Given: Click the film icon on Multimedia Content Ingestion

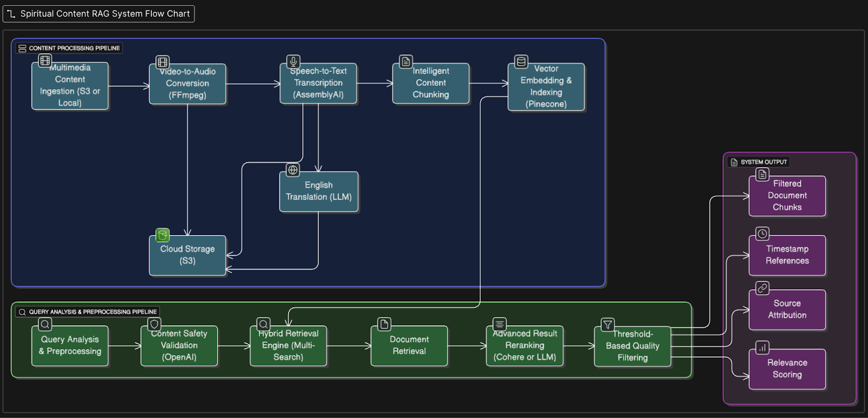Looking at the screenshot, I should [x=45, y=61].
